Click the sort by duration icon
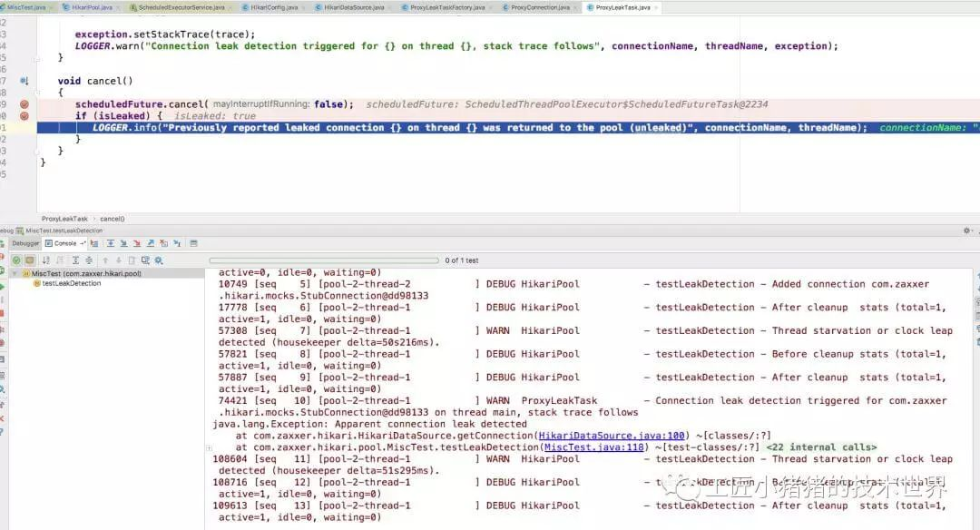This screenshot has height=530, width=980. [x=60, y=260]
